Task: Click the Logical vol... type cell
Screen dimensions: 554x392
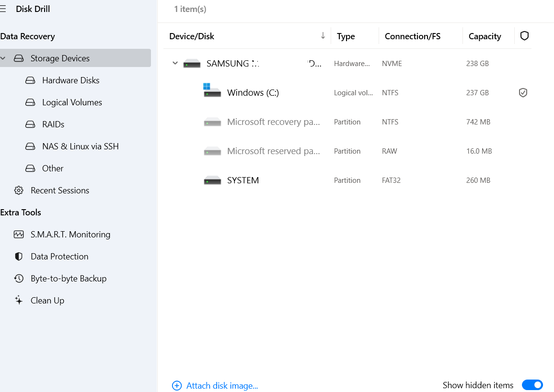Action: 353,93
